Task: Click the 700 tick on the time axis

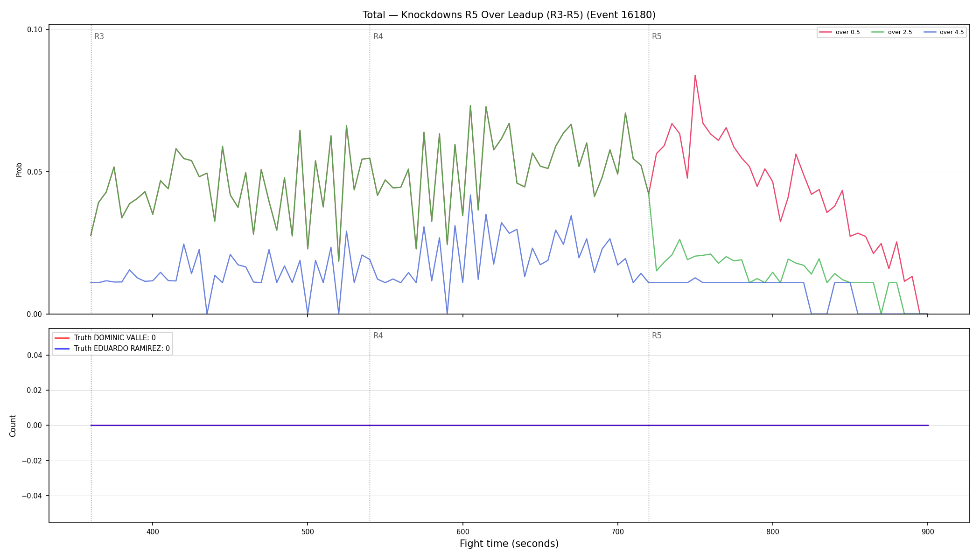Action: pos(617,532)
